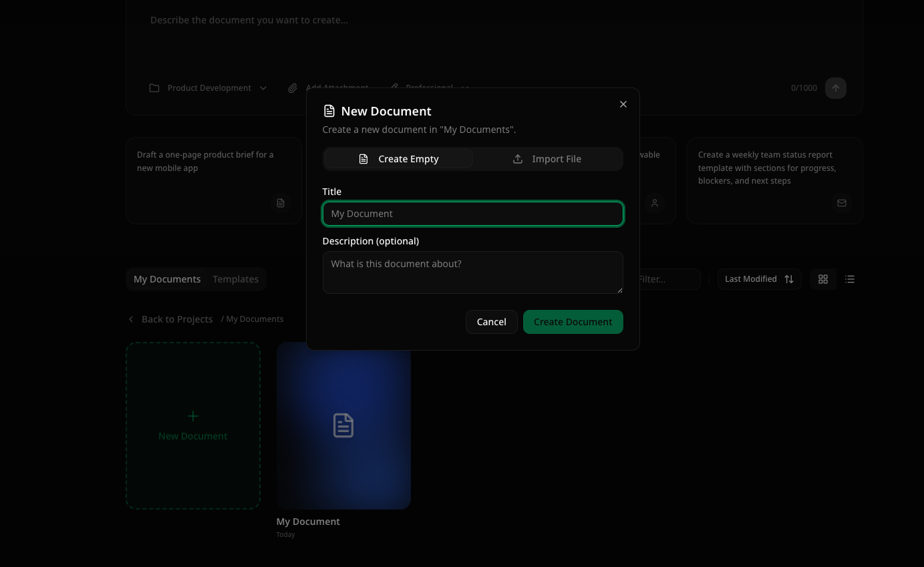Click the upload icon on Import File
924x567 pixels.
518,159
